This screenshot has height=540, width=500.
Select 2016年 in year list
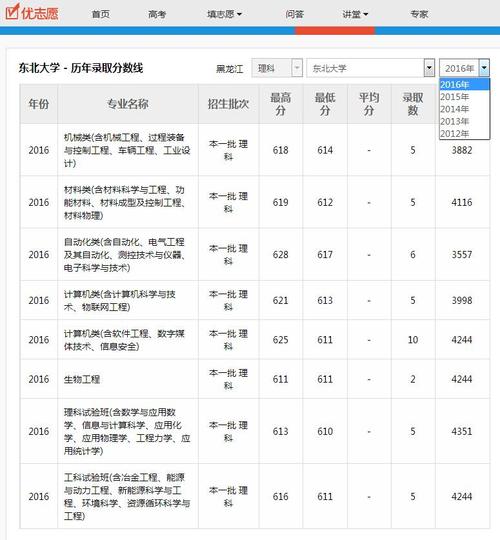pos(464,84)
